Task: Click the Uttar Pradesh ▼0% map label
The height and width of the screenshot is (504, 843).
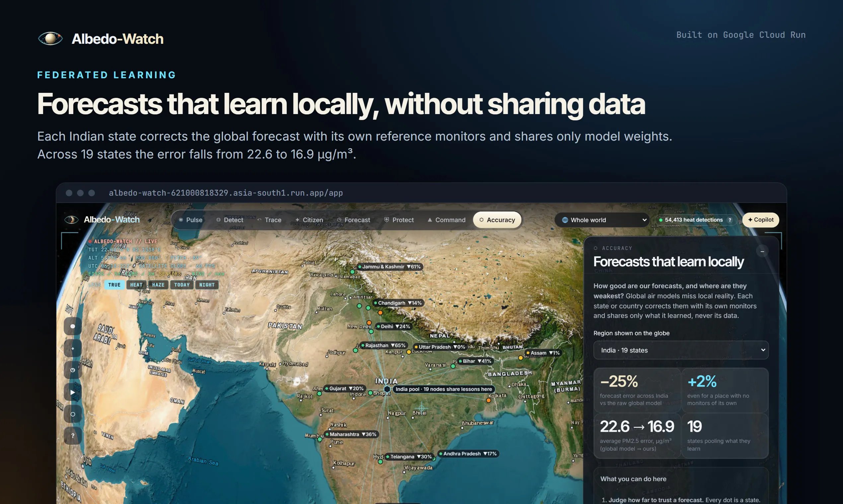Action: tap(440, 347)
